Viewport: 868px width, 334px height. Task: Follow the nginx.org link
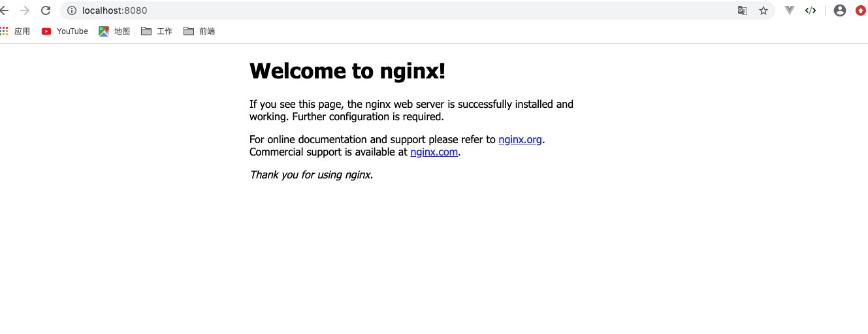click(520, 139)
